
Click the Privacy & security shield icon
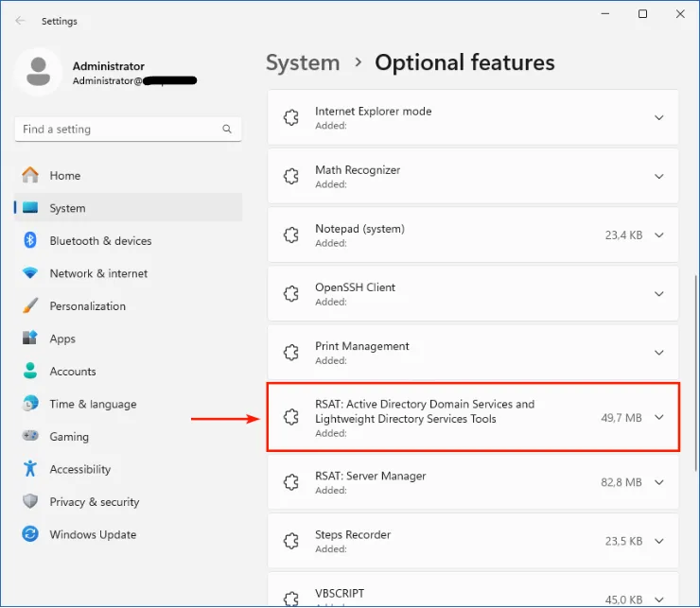coord(30,502)
